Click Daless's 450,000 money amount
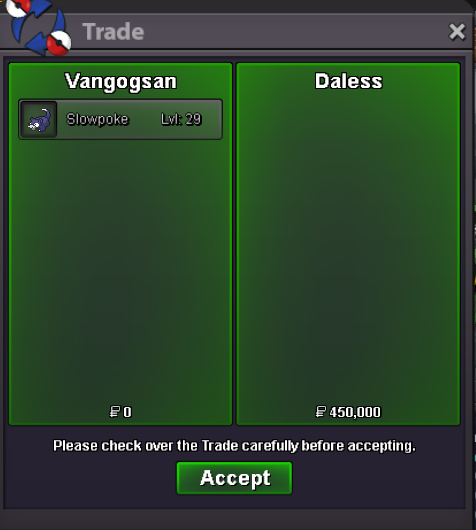 tap(355, 412)
